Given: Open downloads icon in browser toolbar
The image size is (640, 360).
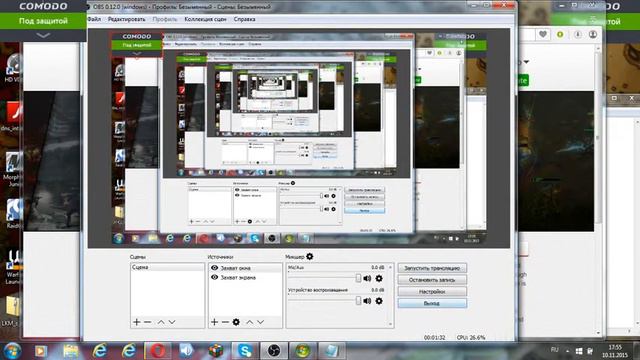Looking at the screenshot, I should [578, 35].
